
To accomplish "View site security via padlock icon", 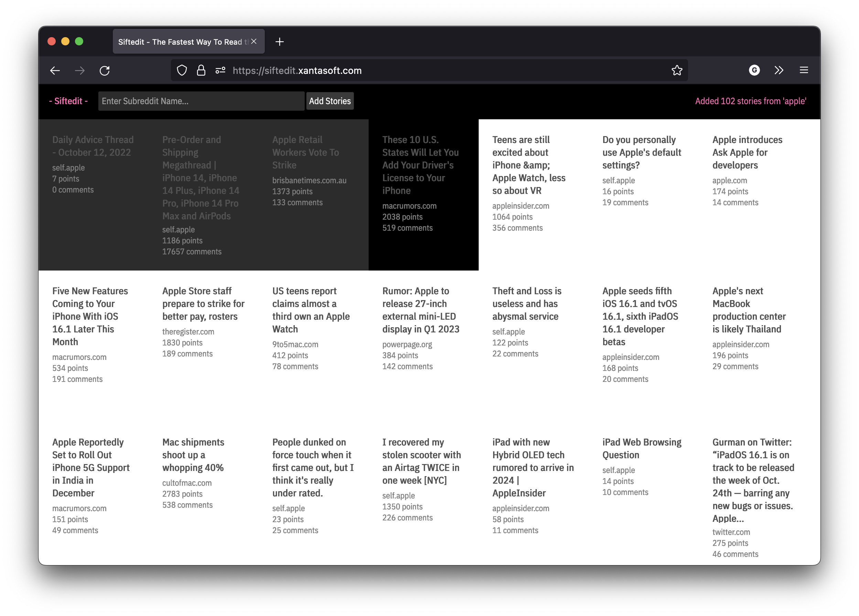I will tap(201, 70).
